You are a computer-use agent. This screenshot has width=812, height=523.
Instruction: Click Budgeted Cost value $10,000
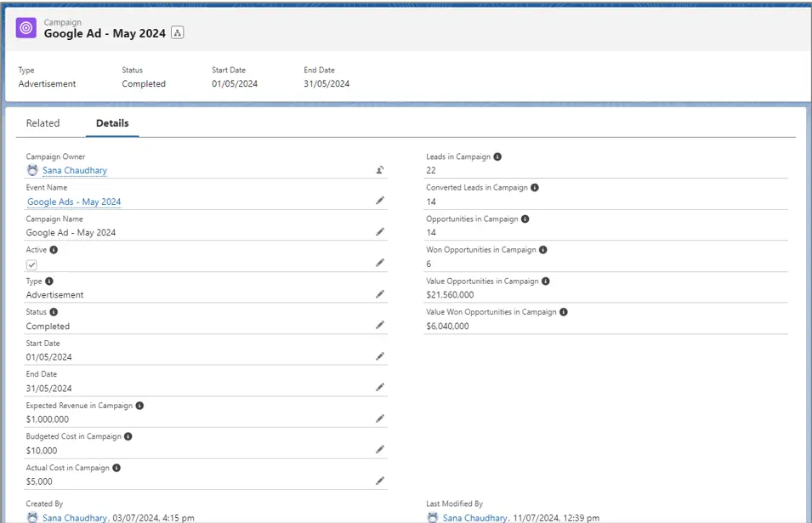pos(42,451)
